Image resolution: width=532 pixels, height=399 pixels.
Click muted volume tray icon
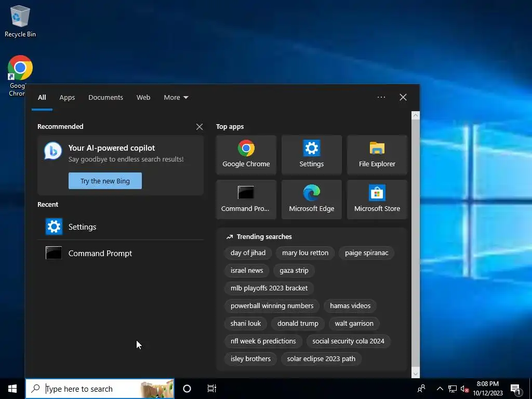pyautogui.click(x=464, y=389)
